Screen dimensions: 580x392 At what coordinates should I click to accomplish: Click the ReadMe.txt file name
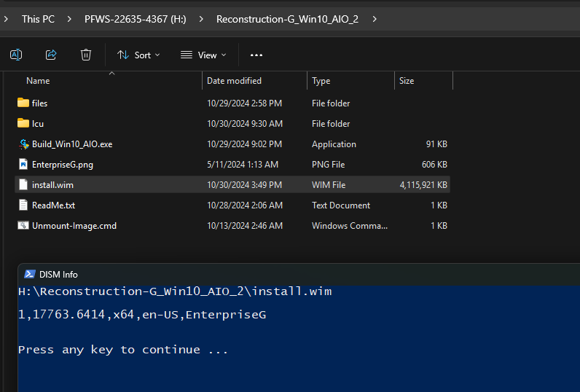click(x=54, y=205)
